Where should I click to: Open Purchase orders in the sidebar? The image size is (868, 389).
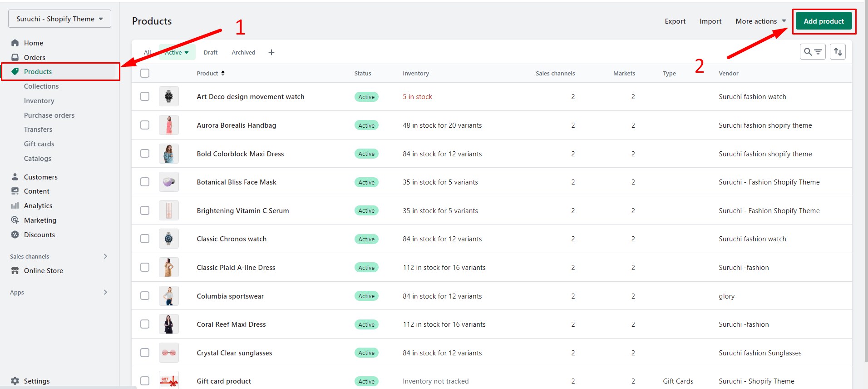49,115
